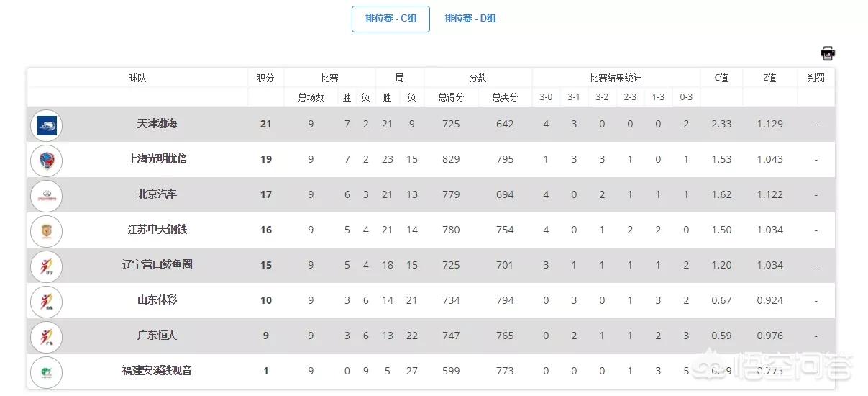Click the Z值 column header
Viewport: 868px width, 396px height.
(x=769, y=78)
